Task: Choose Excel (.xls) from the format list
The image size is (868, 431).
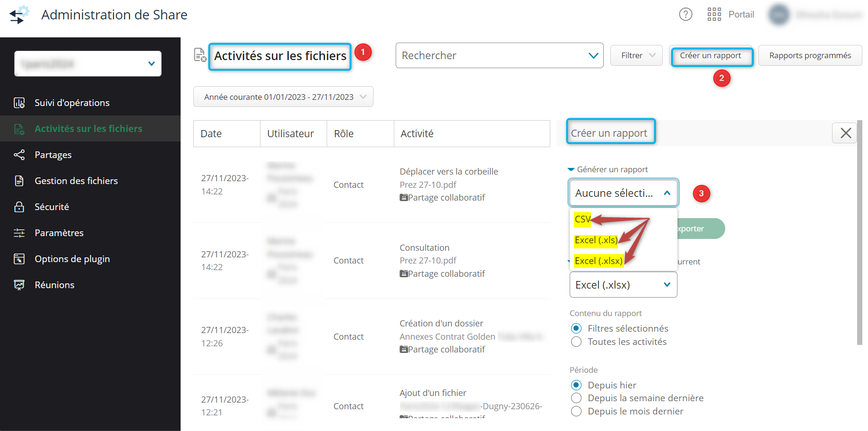Action: coord(596,240)
